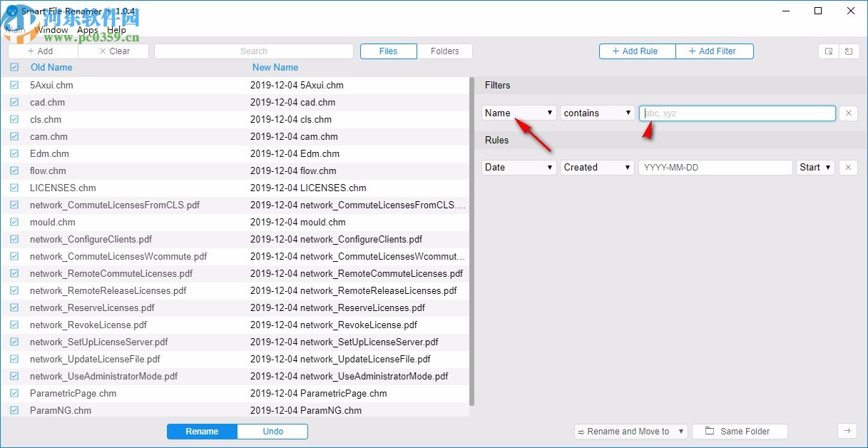
Task: Open the Name filter type dropdown
Action: 519,113
